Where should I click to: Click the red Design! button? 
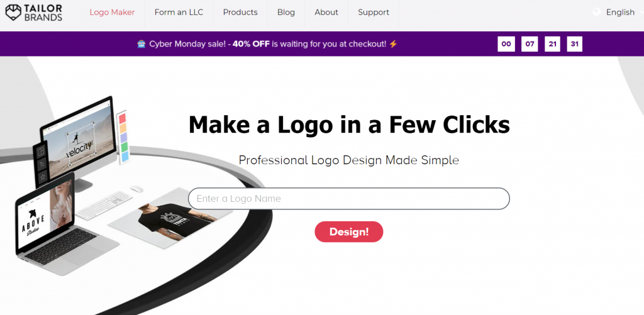(x=348, y=231)
